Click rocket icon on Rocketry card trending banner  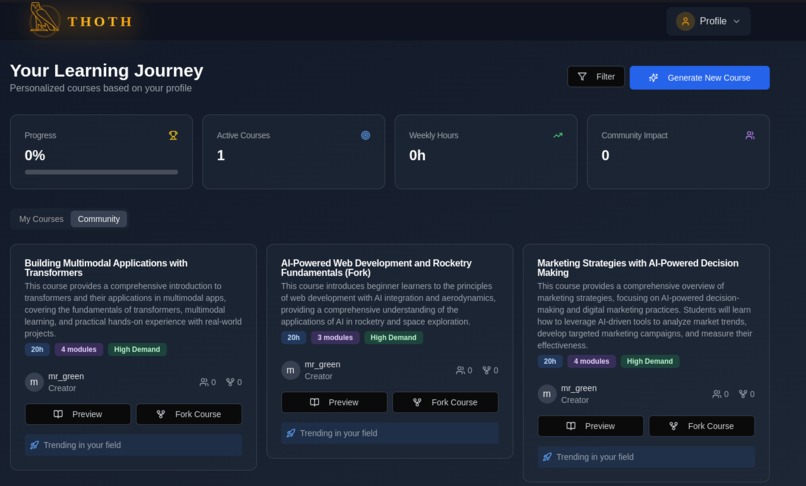[x=291, y=433]
